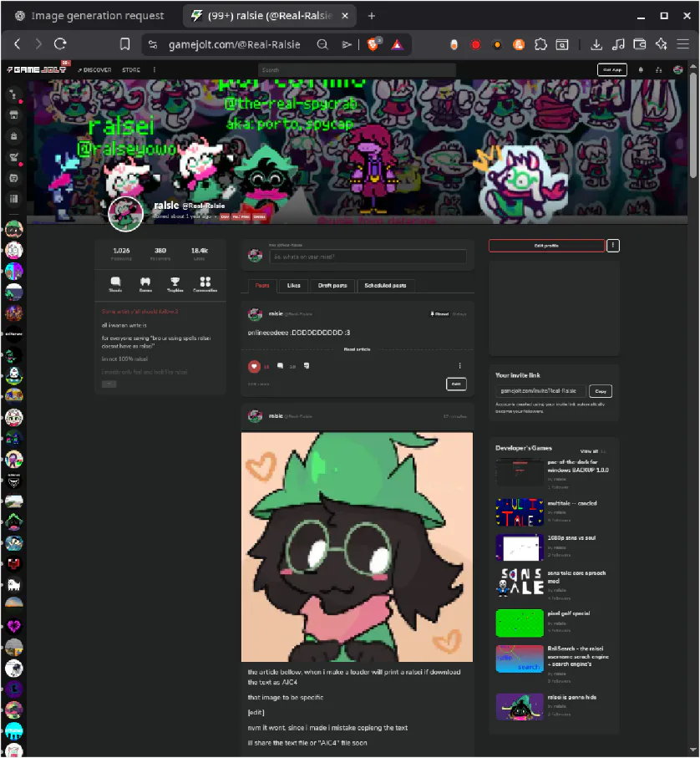View the 1,026 Following count
This screenshot has height=758, width=700.
pyautogui.click(x=121, y=254)
